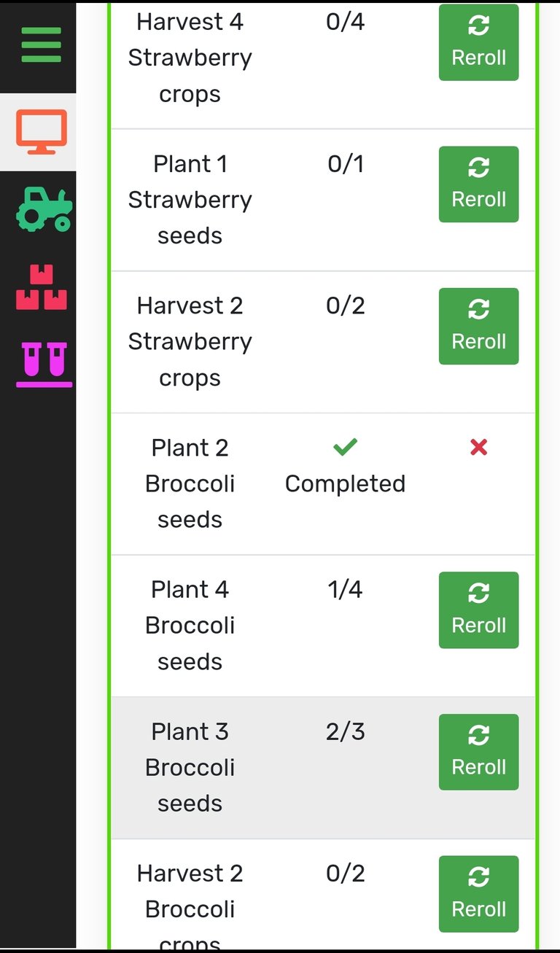Reroll the Plant 1 Strawberry seeds quest
Image resolution: width=560 pixels, height=953 pixels.
478,184
